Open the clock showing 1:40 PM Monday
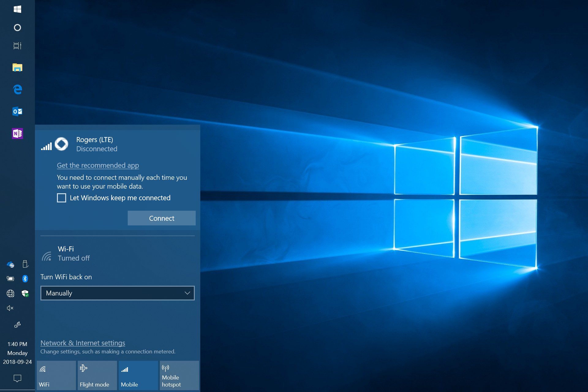The height and width of the screenshot is (392, 588). pyautogui.click(x=17, y=353)
